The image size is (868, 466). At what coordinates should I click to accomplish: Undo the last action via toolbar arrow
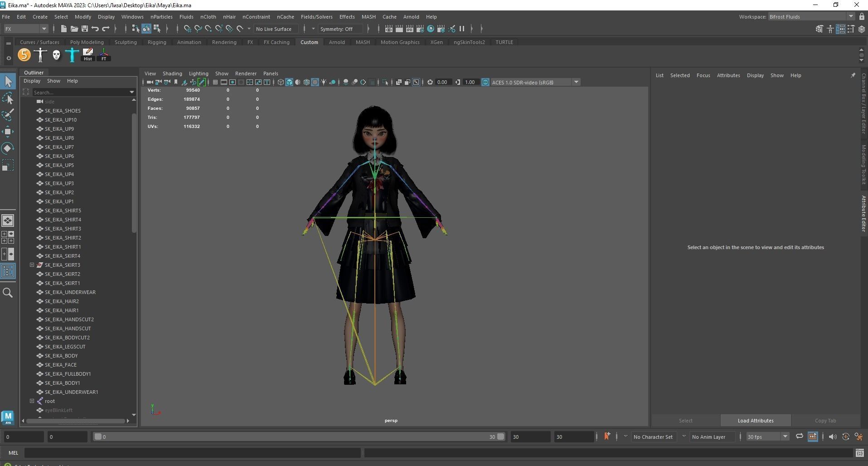(x=95, y=29)
